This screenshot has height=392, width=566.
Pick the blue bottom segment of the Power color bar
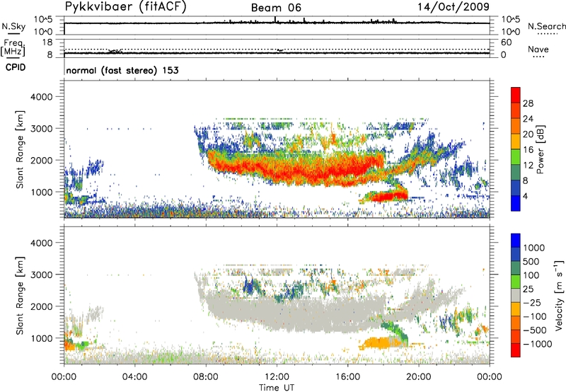[516, 203]
